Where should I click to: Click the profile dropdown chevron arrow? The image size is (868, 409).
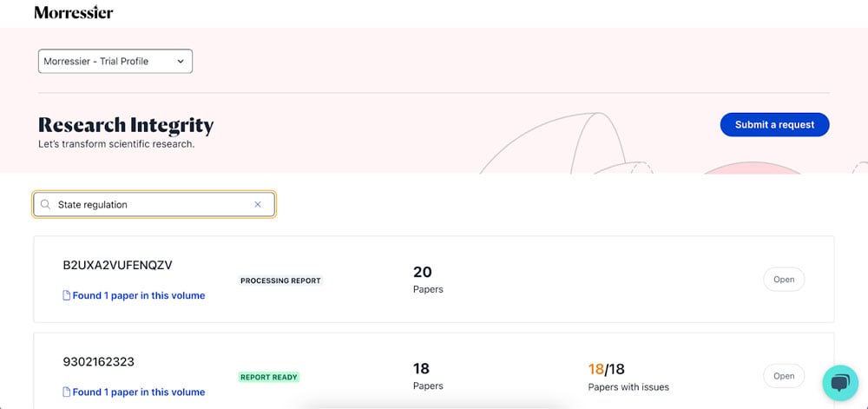[x=181, y=62]
